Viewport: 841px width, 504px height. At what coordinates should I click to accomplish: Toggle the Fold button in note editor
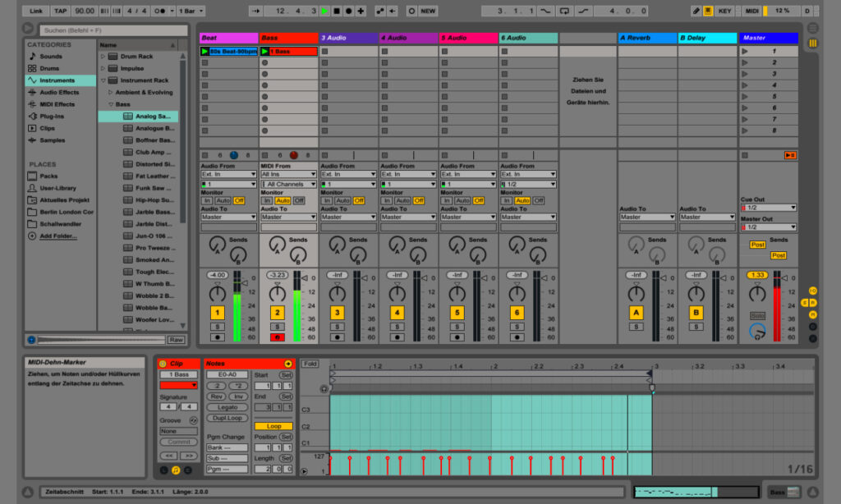(310, 364)
